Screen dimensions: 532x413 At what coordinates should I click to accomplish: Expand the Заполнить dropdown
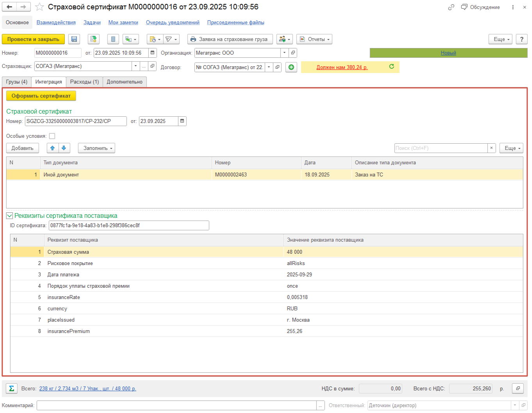point(96,148)
